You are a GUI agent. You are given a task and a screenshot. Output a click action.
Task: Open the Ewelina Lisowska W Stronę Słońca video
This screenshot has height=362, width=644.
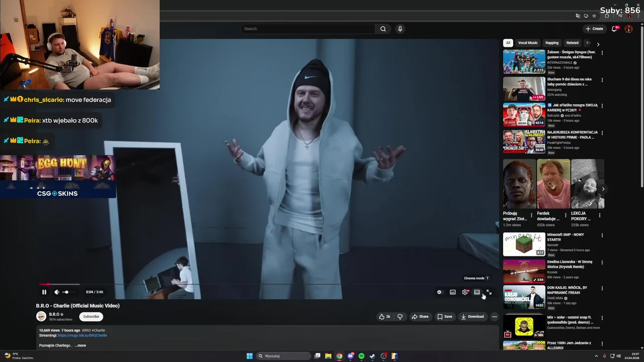(x=524, y=271)
